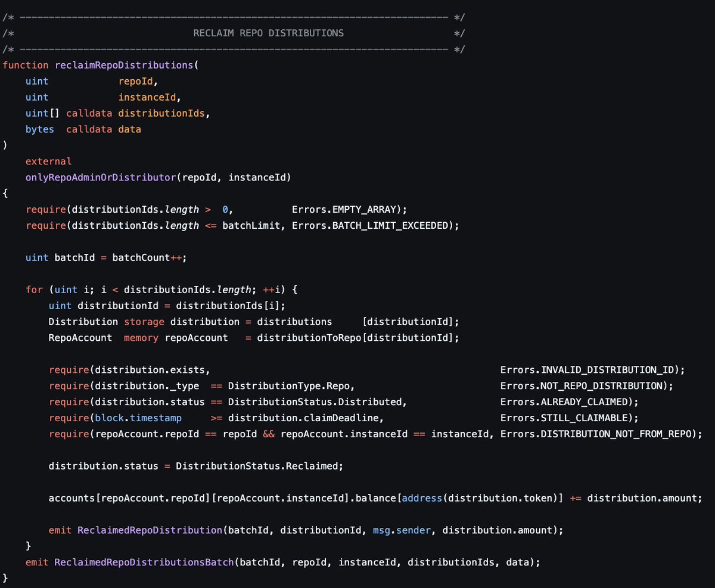Click the distributionIds calldata parameter declaration
Image resolution: width=715 pixels, height=588 pixels.
pos(118,113)
